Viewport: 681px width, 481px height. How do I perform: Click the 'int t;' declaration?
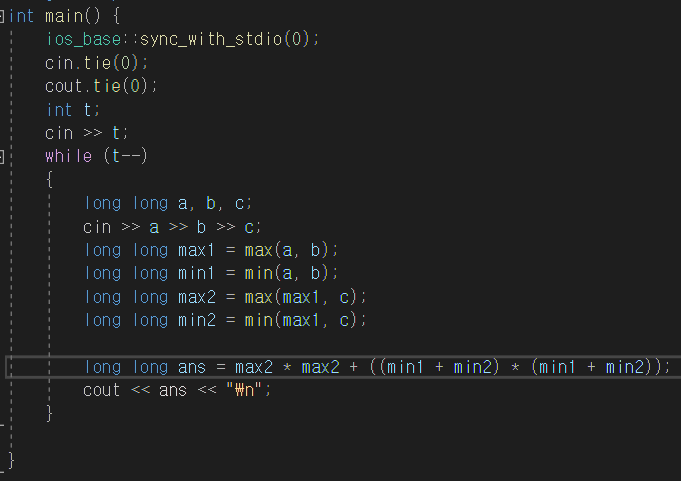[x=73, y=109]
